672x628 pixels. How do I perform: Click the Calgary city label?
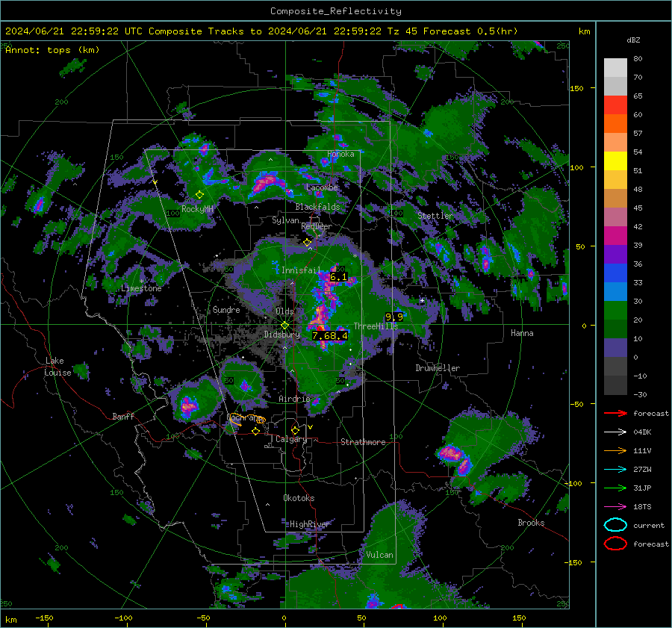(x=291, y=439)
